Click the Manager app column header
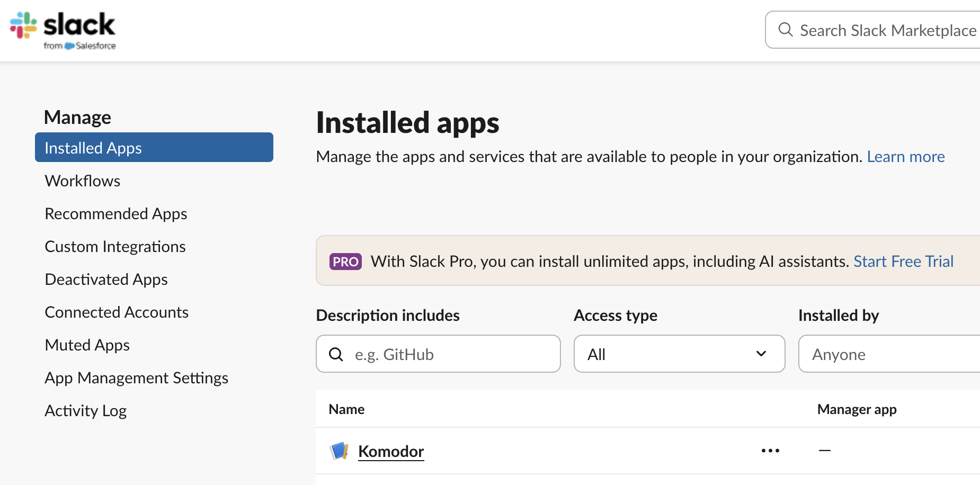980x485 pixels. tap(857, 409)
